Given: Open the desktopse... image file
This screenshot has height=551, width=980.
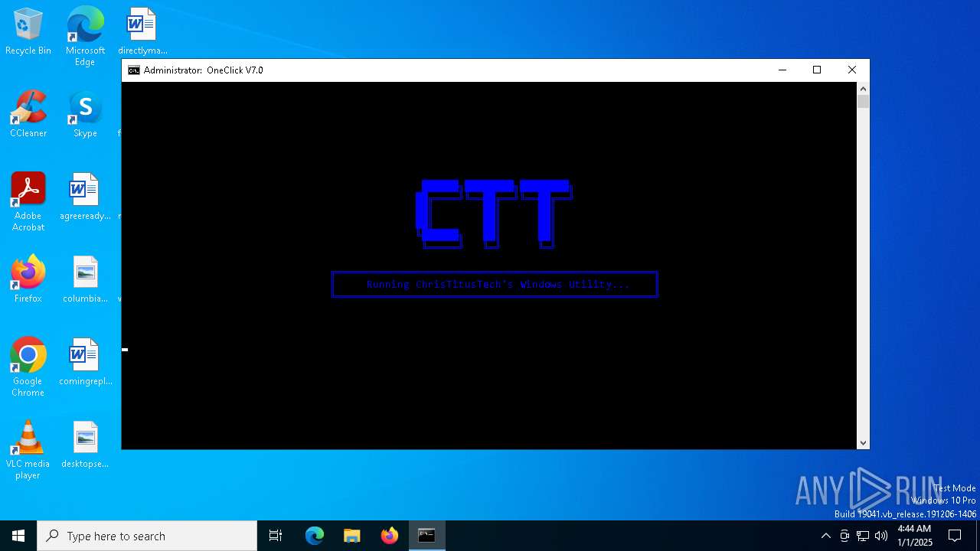Looking at the screenshot, I should 85,445.
